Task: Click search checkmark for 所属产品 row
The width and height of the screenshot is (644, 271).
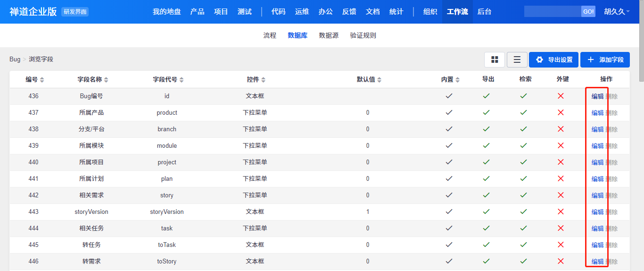Action: 523,113
